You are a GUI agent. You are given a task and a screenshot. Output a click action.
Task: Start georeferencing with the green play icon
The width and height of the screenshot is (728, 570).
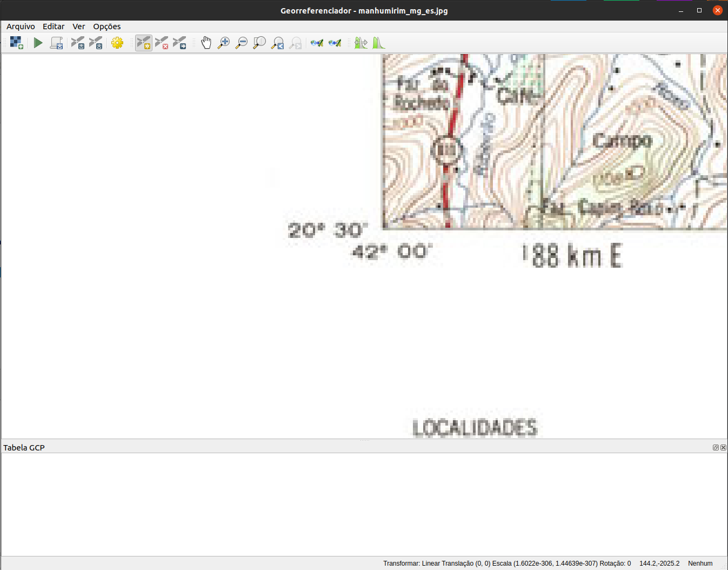pos(38,43)
